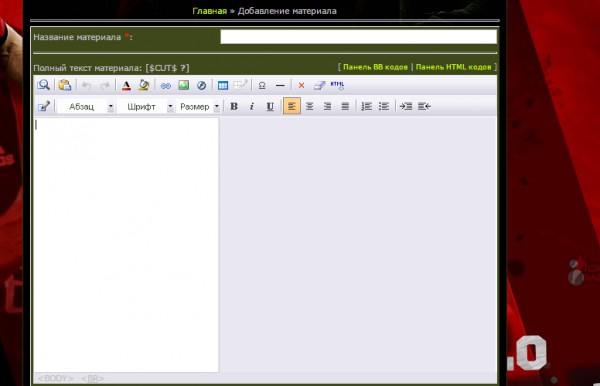Open the Панель HTML кодов link
The image size is (600, 386).
[x=453, y=67]
